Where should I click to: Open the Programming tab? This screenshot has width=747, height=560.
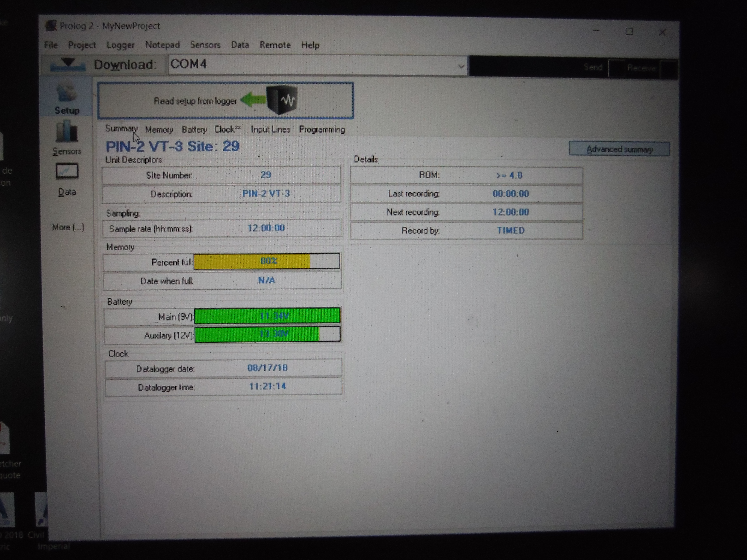[x=322, y=130]
